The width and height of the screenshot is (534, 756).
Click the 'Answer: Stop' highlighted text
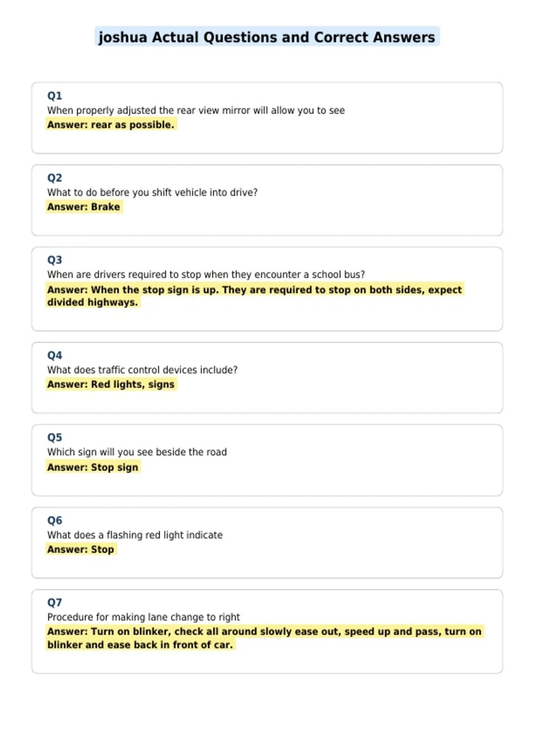(x=81, y=549)
